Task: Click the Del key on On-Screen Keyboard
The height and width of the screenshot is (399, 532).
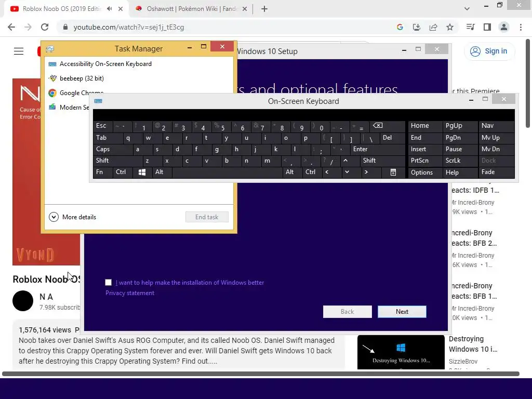Action: tap(392, 138)
